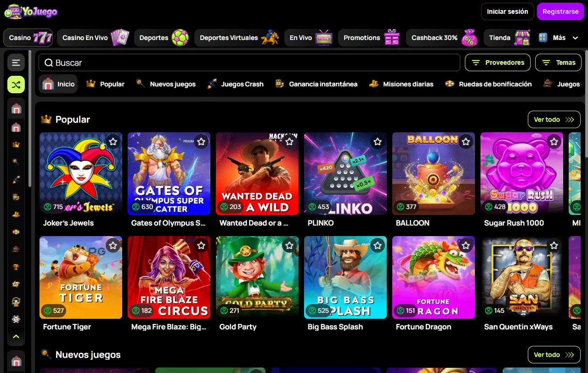The height and width of the screenshot is (373, 588).
Task: Open the Ruedas de bonificación tab
Action: coord(488,84)
